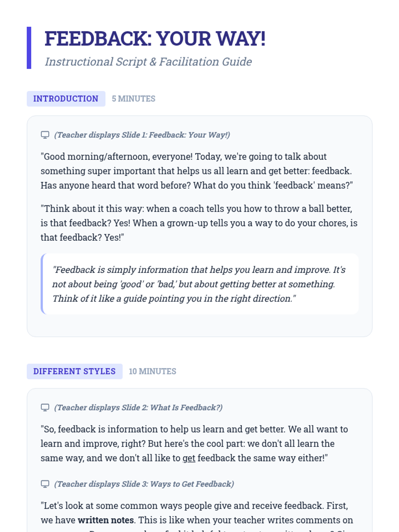Click the purple accent bar beside the title
Screen dimensions: 399x532
click(x=29, y=48)
